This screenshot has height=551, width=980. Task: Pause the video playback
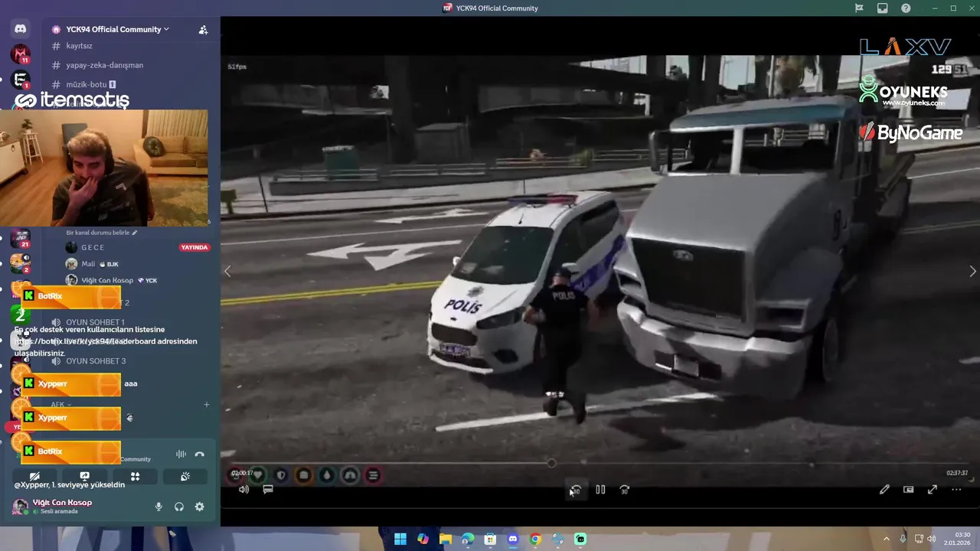(600, 490)
